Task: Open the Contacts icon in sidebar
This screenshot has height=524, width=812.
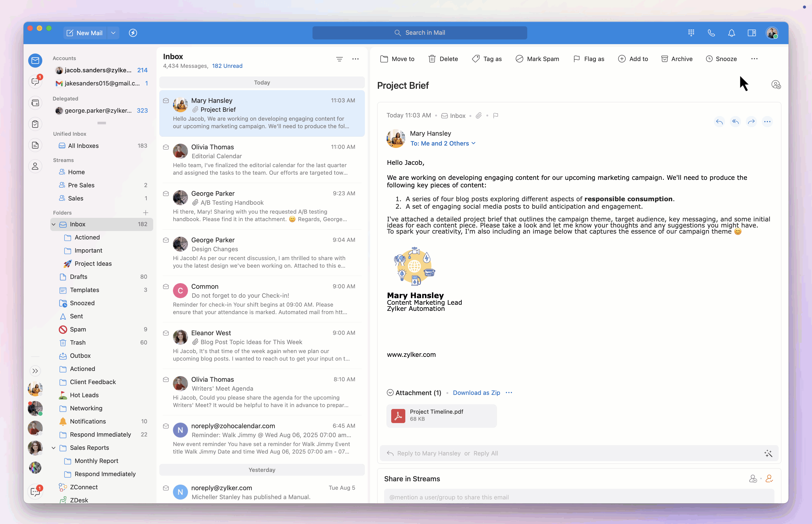Action: pyautogui.click(x=35, y=166)
